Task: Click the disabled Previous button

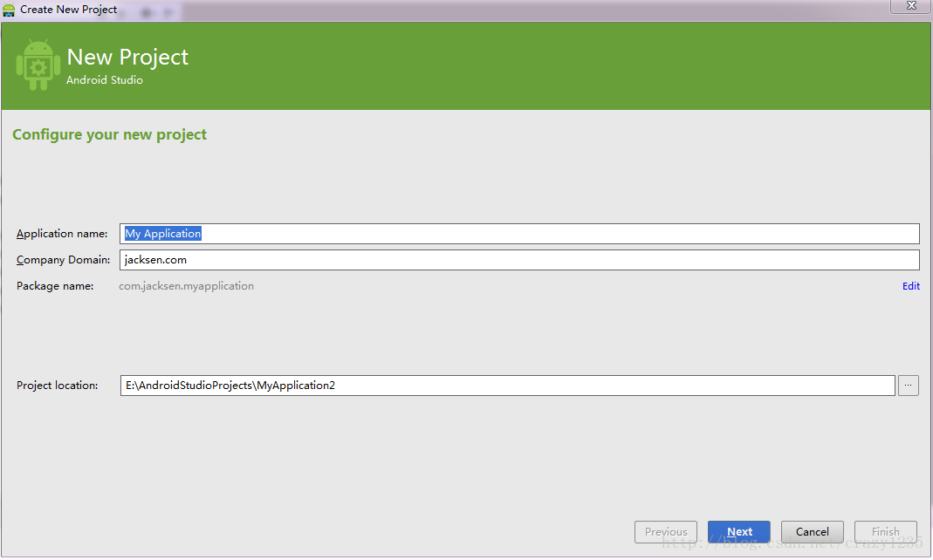Action: point(666,531)
